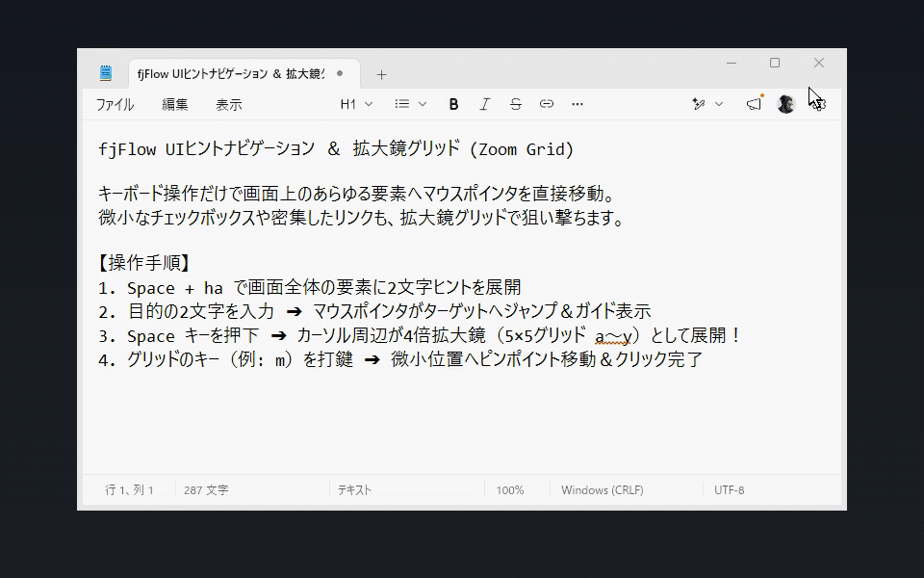Screen dimensions: 924x578
Task: Apply strikethrough formatting
Action: tap(516, 104)
